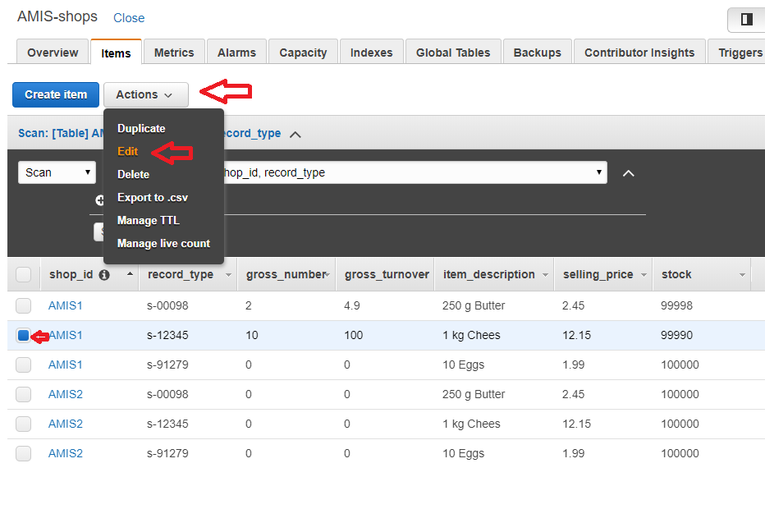
Task: Uncheck the selected AMIS1 s-12345 row
Action: pos(23,335)
